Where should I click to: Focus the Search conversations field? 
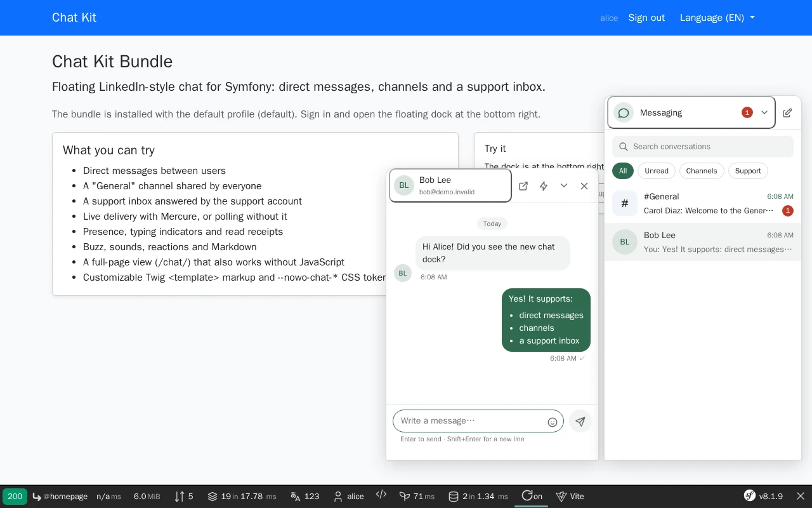click(x=703, y=147)
